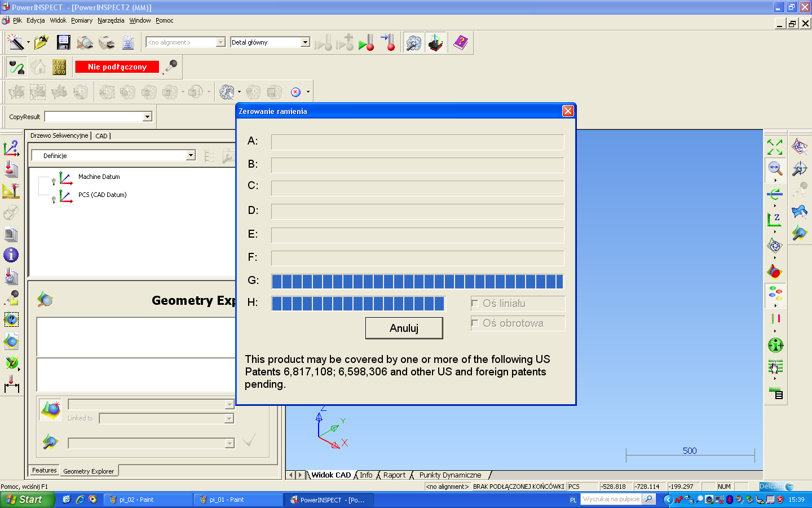Expand the Linked to dropdown
Image resolution: width=812 pixels, height=508 pixels.
pyautogui.click(x=229, y=418)
